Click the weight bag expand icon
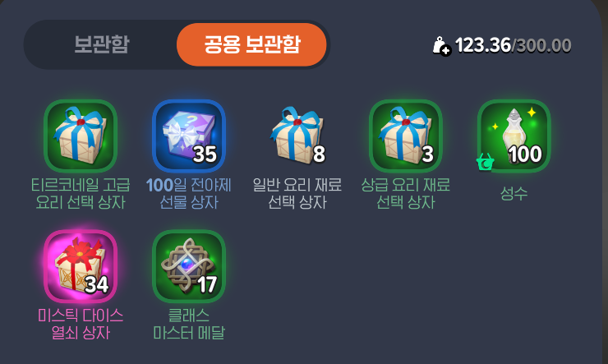 click(x=442, y=46)
